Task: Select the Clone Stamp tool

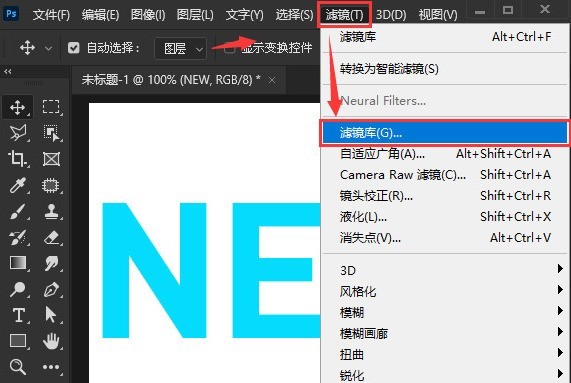Action: point(51,211)
